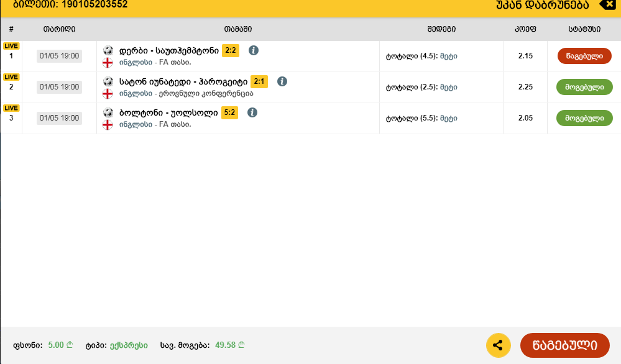Click the # column header
The width and height of the screenshot is (621, 364).
[x=11, y=29]
